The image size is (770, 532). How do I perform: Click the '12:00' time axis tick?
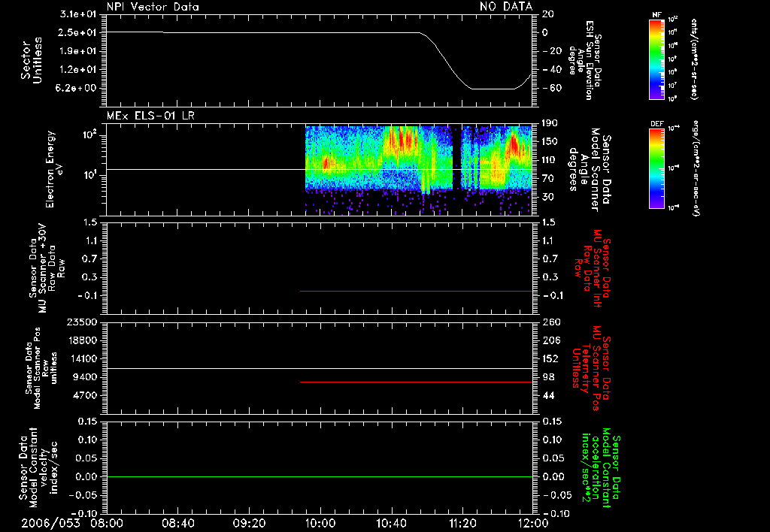pos(533,523)
